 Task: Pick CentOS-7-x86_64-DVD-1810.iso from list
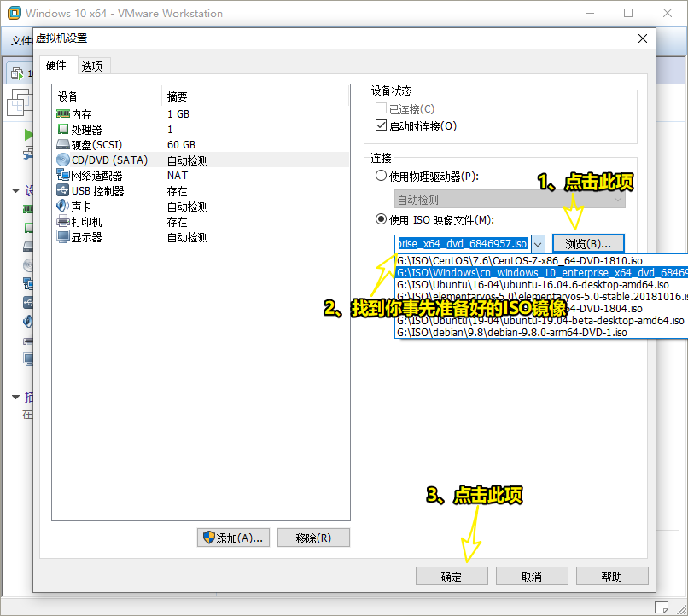pos(541,260)
